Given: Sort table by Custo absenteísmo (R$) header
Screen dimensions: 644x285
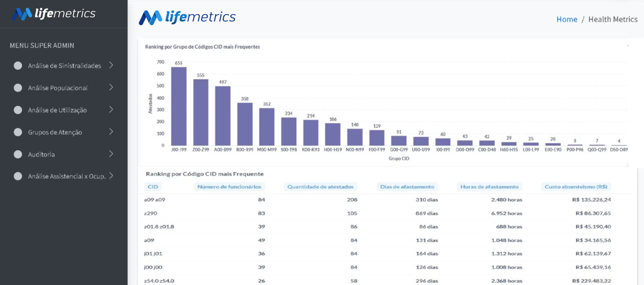Looking at the screenshot, I should pos(576,186).
